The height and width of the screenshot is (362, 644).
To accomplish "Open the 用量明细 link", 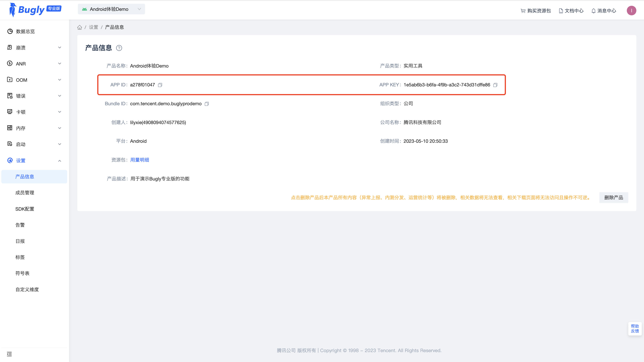I will click(x=140, y=160).
